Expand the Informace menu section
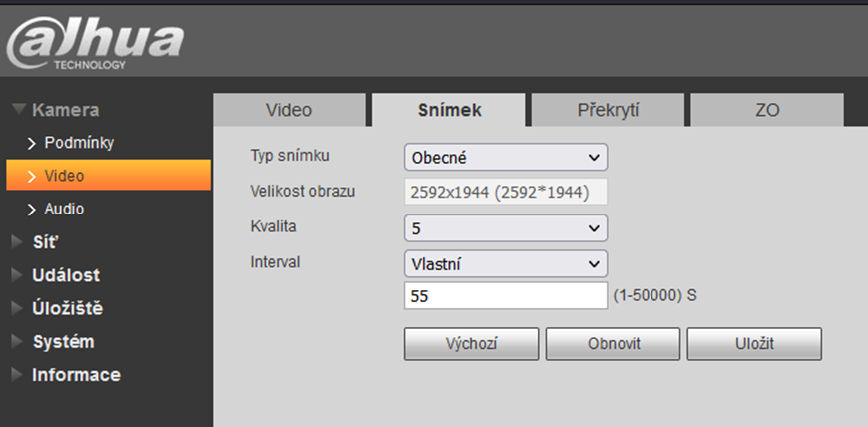868x427 pixels. (76, 375)
